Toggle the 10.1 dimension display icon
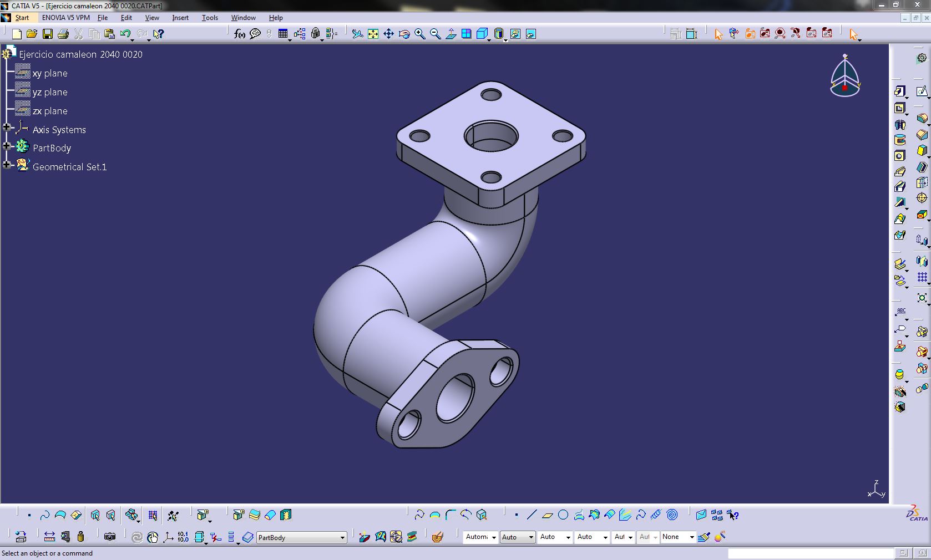Image resolution: width=931 pixels, height=560 pixels. (183, 537)
